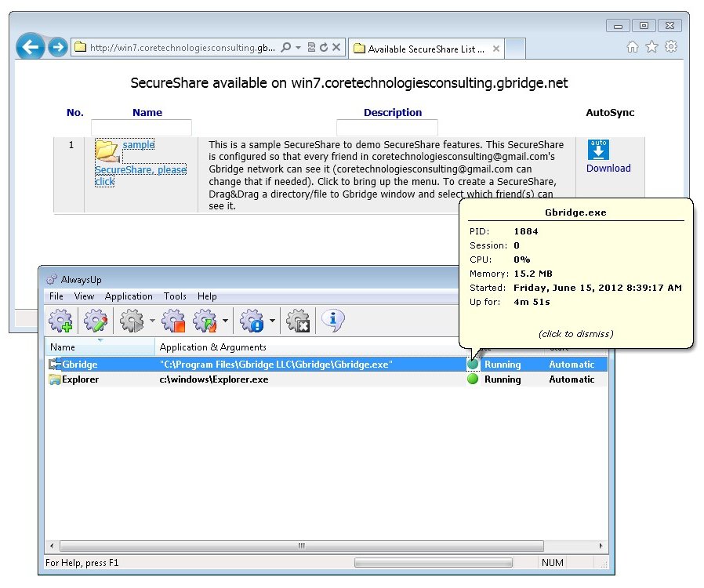Image resolution: width=704 pixels, height=588 pixels.
Task: Click the Stop Application gear with red square
Action: point(173,321)
